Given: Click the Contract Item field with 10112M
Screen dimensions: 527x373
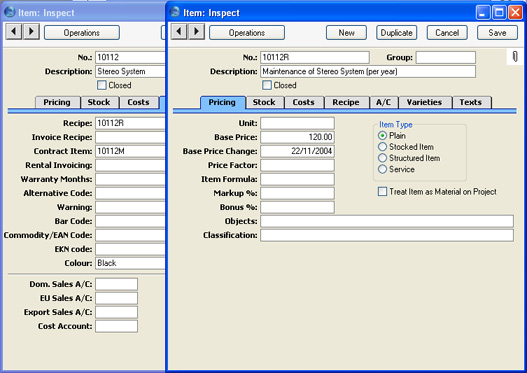Looking at the screenshot, I should pos(130,151).
